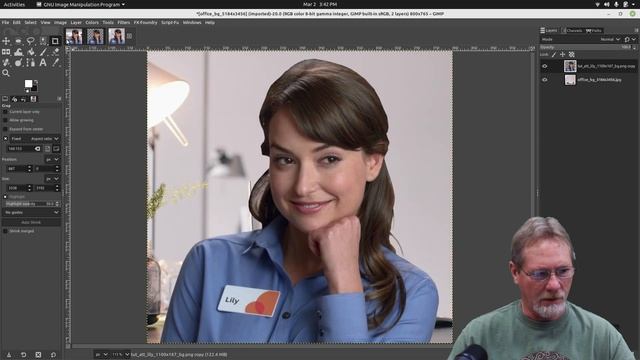Viewport: 640px width, 360px height.
Task: Open the Colors menu
Action: coord(92,23)
